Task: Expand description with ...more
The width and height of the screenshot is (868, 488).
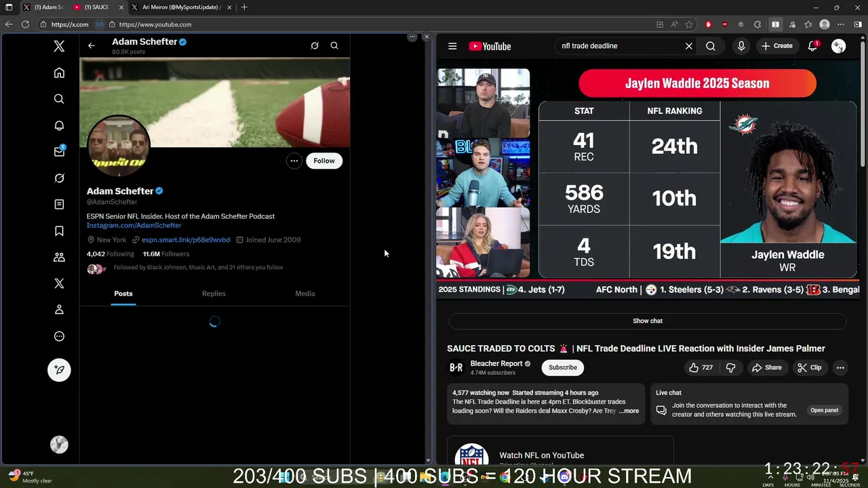Action: tap(629, 411)
